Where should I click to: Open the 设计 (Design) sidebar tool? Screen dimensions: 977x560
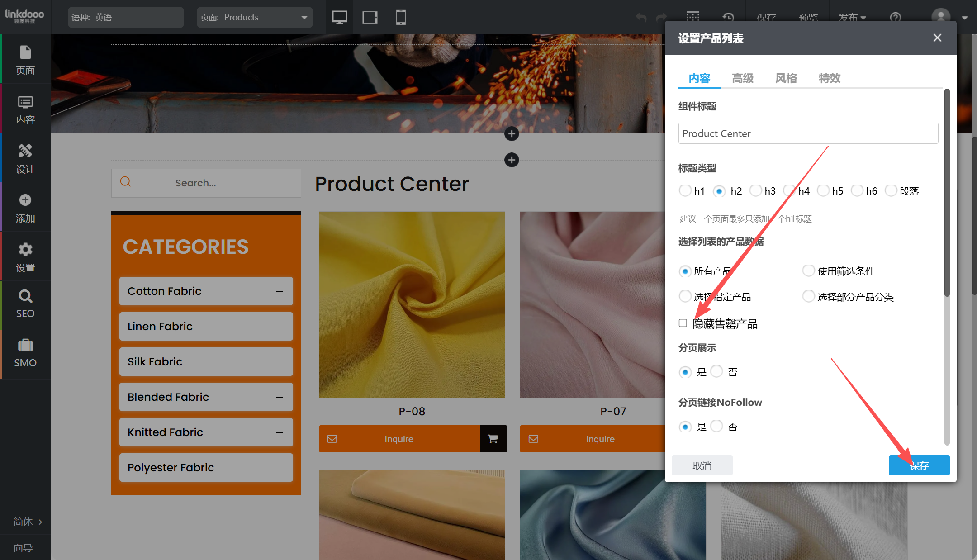[25, 158]
